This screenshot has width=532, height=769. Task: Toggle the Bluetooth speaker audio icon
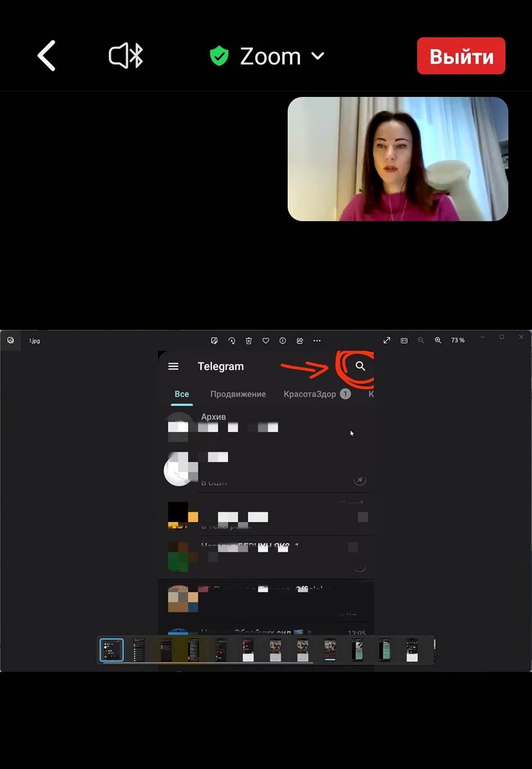[x=126, y=56]
